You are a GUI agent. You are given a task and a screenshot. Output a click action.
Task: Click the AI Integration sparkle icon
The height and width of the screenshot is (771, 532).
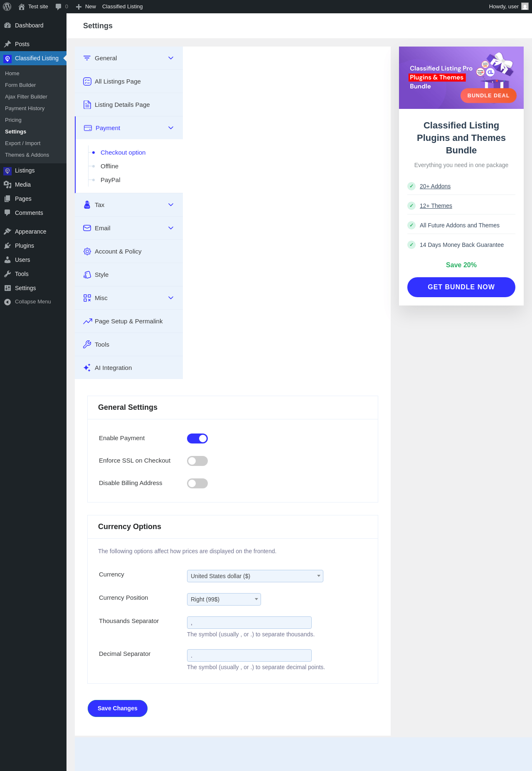87,368
